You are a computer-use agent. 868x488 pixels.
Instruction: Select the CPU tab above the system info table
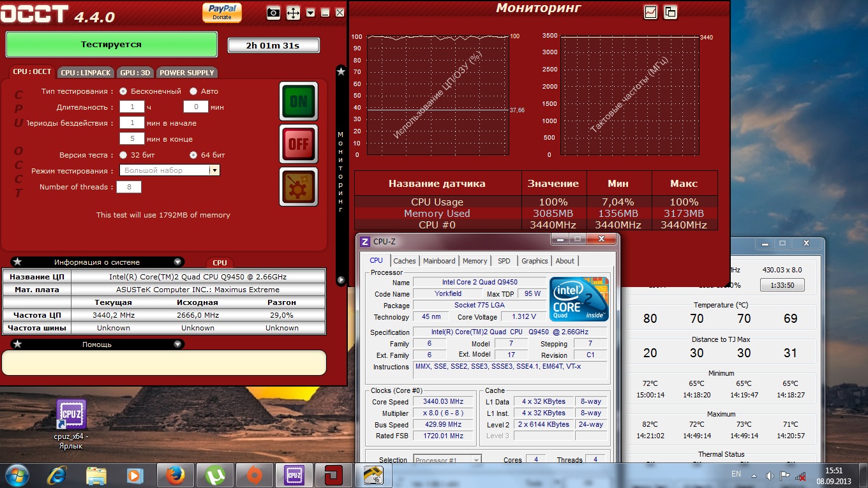[x=220, y=263]
